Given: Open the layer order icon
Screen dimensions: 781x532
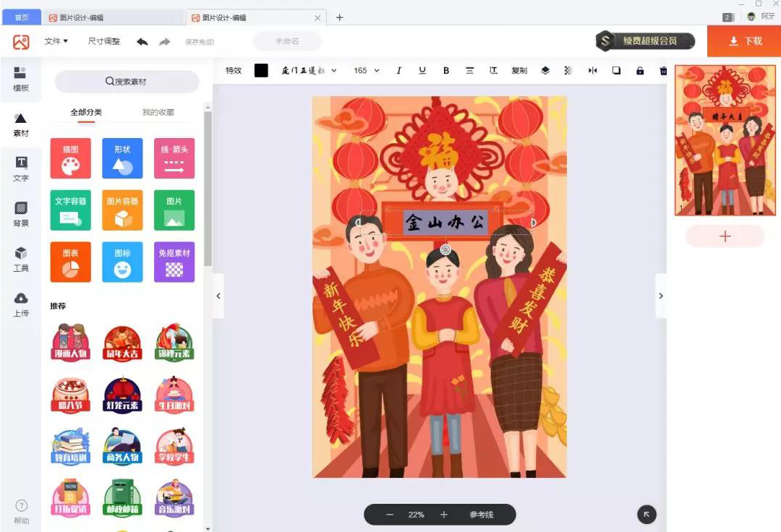Looking at the screenshot, I should [545, 71].
